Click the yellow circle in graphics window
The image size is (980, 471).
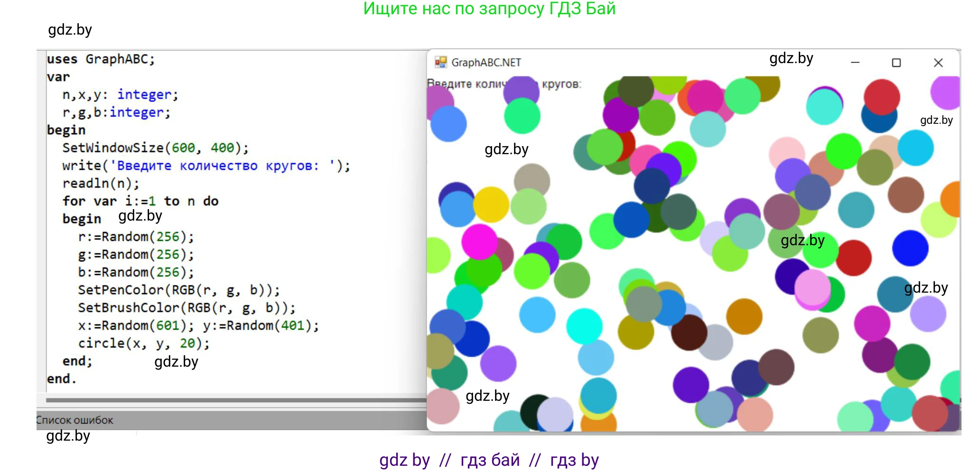point(491,204)
